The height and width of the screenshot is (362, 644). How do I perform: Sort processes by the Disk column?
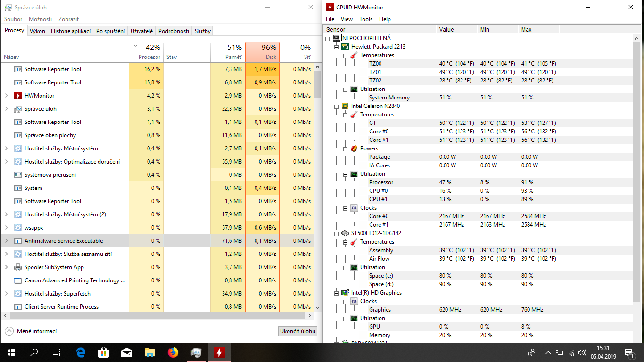click(263, 52)
